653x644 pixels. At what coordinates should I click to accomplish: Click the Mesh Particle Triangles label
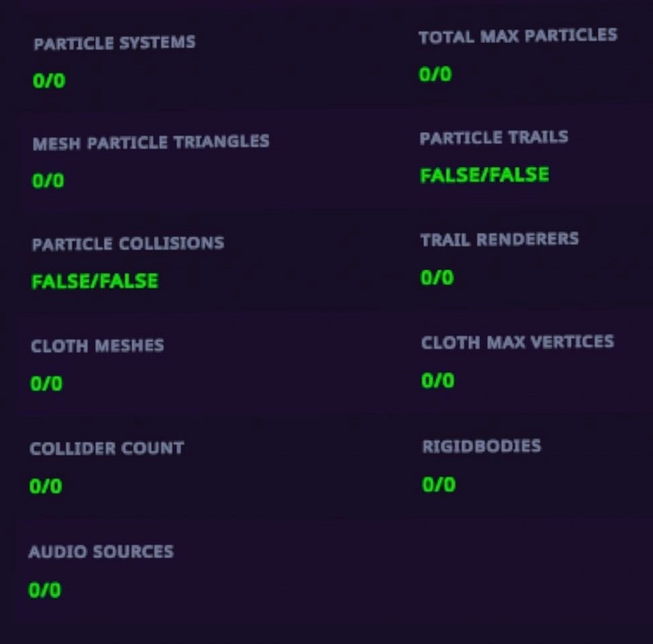coord(151,142)
